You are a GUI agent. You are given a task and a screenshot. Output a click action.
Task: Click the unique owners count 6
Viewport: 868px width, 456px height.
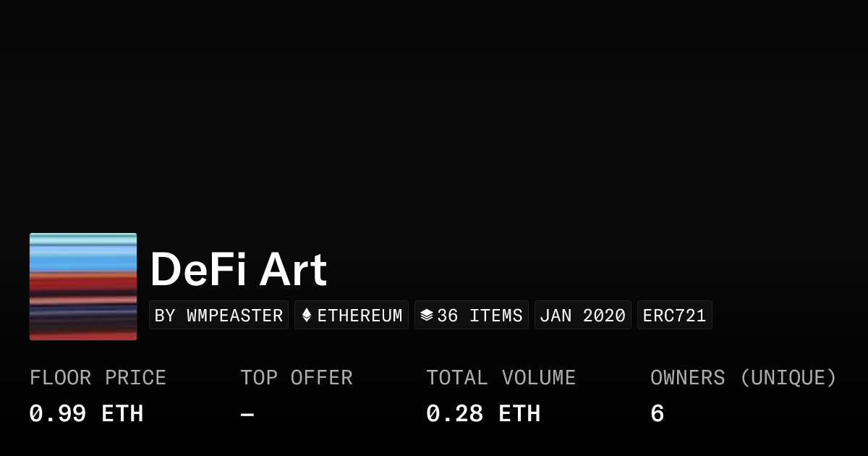click(x=657, y=414)
